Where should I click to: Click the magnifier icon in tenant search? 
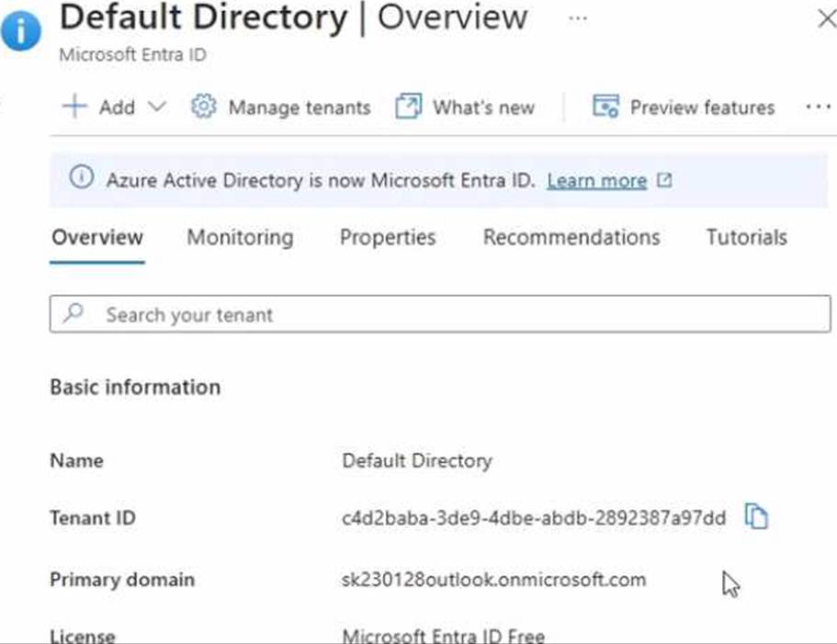point(74,314)
